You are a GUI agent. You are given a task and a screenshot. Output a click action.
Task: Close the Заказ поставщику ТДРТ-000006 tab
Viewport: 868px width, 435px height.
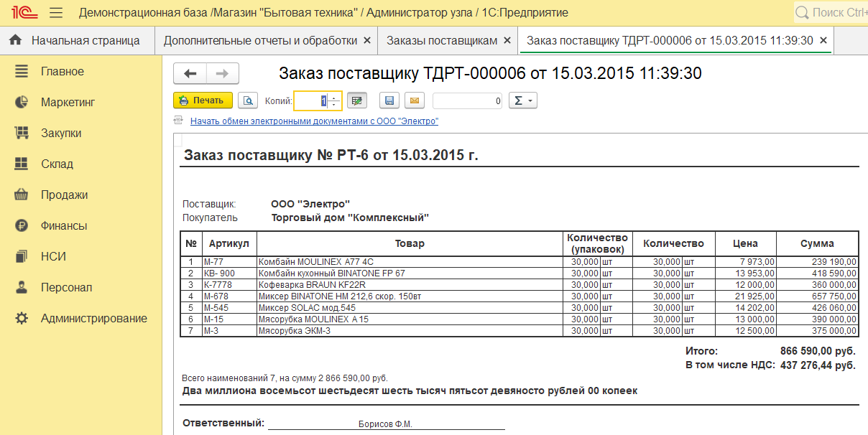pos(823,41)
